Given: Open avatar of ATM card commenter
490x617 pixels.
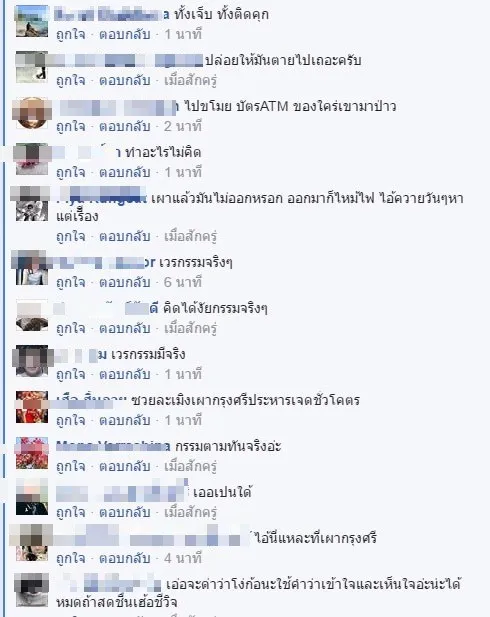Looking at the screenshot, I should (x=32, y=113).
